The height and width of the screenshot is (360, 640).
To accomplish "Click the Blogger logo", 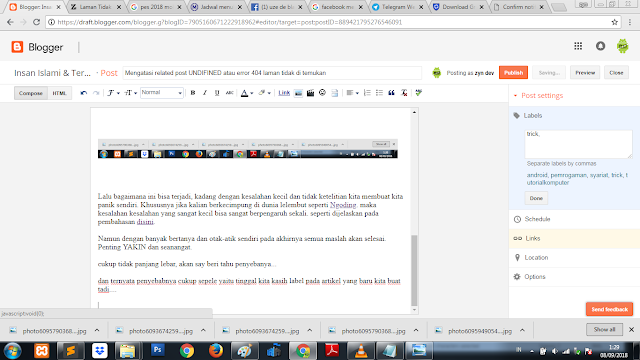I will click(38, 47).
